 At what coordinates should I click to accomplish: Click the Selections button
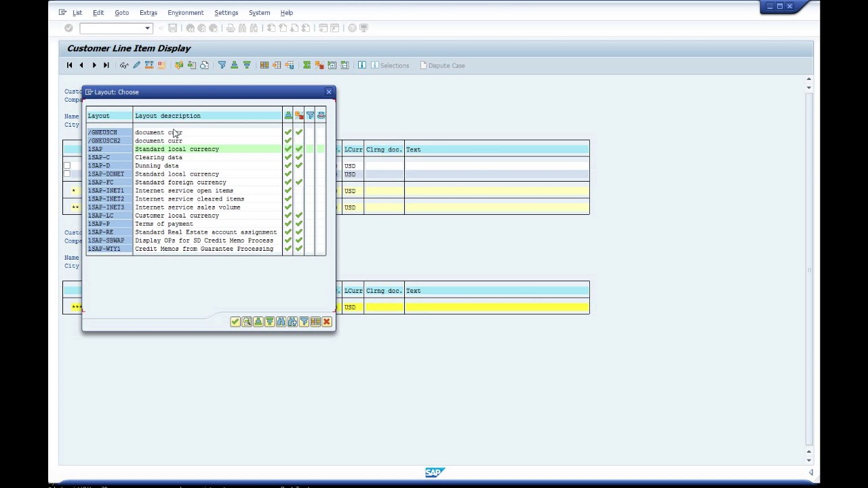(389, 66)
